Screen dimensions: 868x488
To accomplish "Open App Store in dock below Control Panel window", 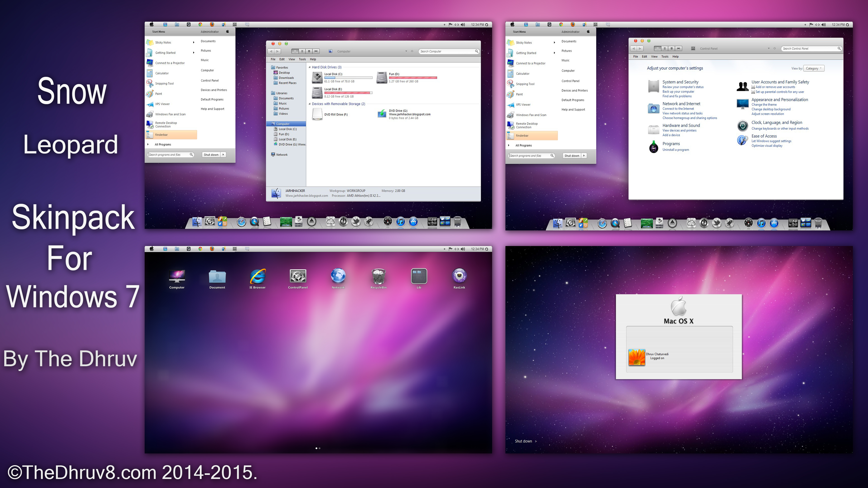I will coord(774,223).
